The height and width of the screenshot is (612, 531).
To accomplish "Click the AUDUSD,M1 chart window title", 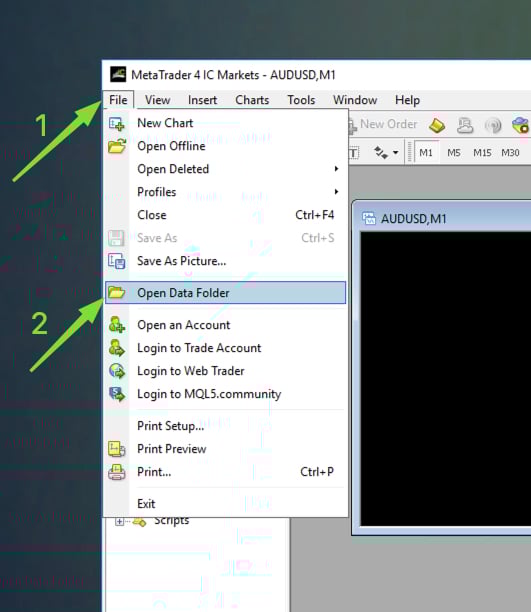I will tap(413, 219).
